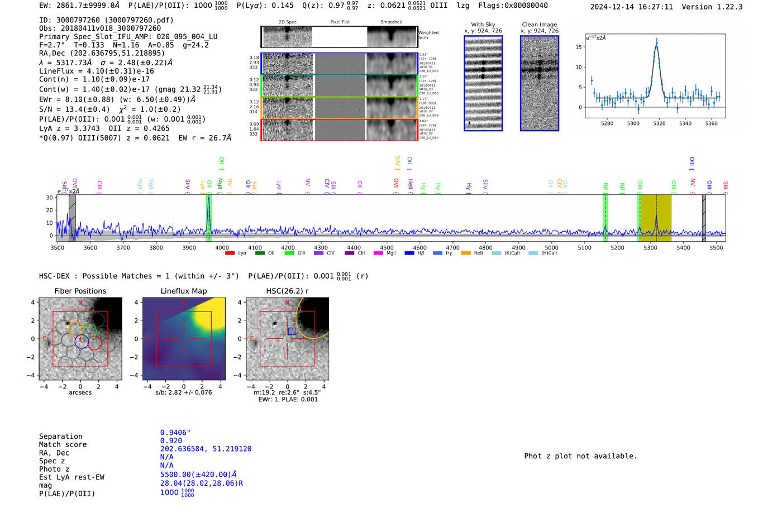Click the dark green OII legend swatch
Image resolution: width=782 pixels, height=532 pixels.
point(260,253)
